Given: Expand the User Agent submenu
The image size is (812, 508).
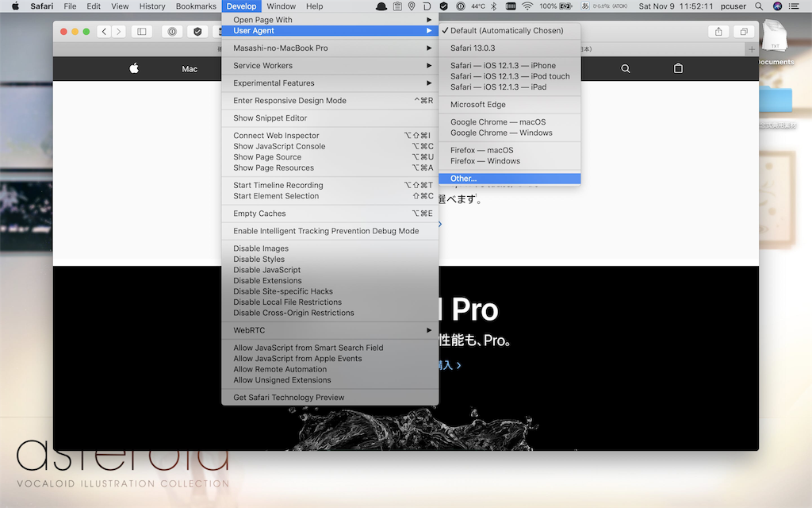Looking at the screenshot, I should (x=330, y=31).
